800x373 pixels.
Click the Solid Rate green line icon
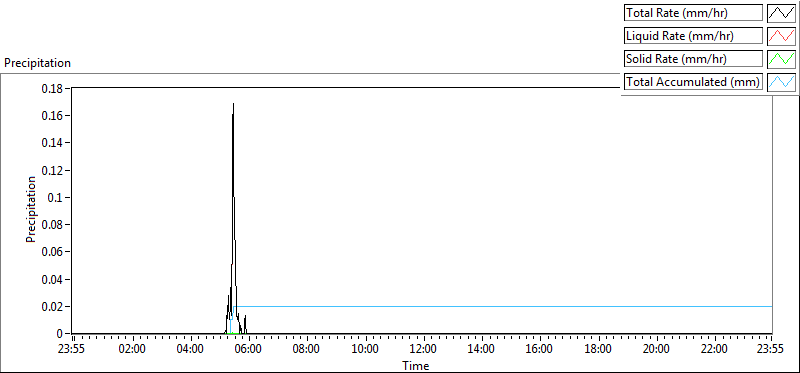point(781,59)
